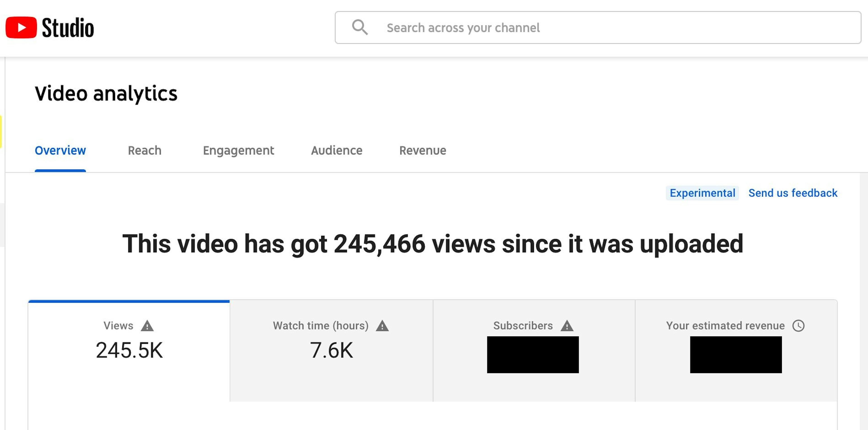Focus the 'Search across your channel' field
This screenshot has width=868, height=430.
[x=598, y=28]
